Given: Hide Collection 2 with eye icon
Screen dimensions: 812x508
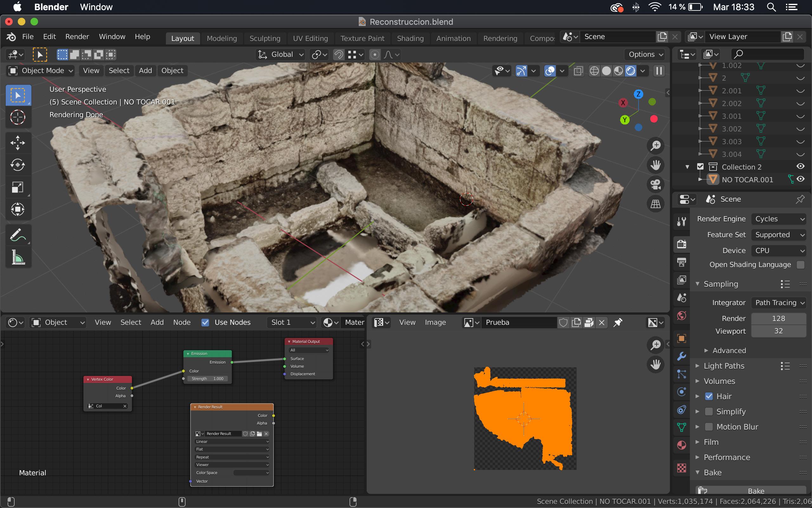Looking at the screenshot, I should click(x=800, y=166).
